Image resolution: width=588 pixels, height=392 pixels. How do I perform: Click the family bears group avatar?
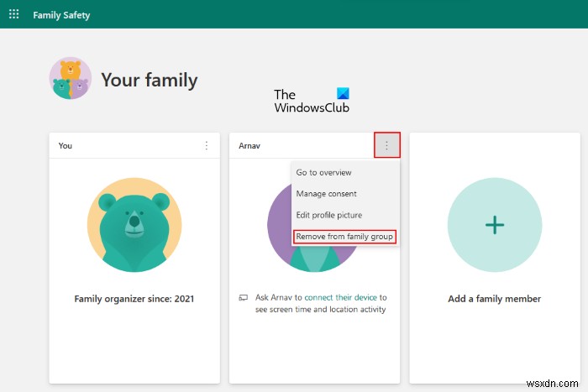point(71,79)
